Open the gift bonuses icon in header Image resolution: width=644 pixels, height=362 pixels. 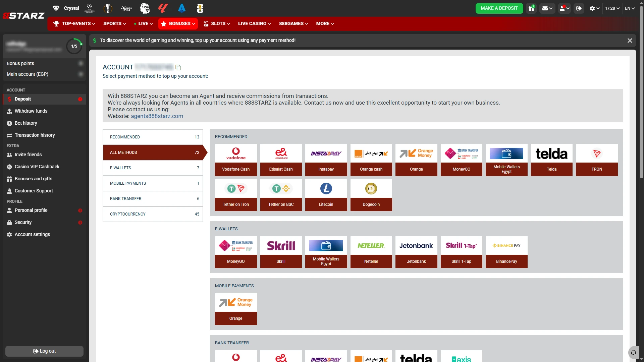click(x=531, y=8)
